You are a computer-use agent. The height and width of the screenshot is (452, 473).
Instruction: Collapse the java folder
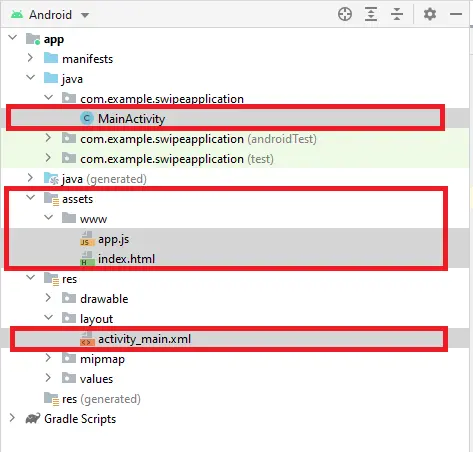click(x=31, y=77)
